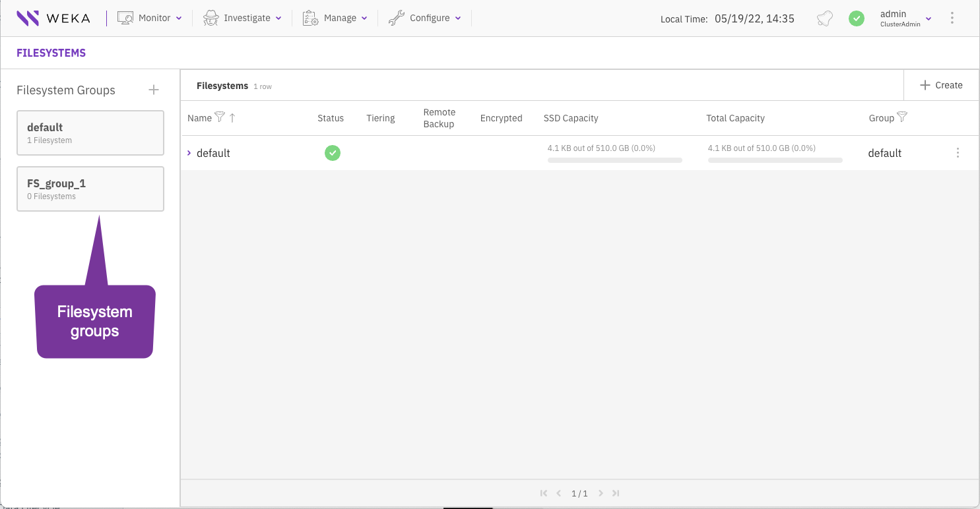Click the sort arrow next to Name

click(x=232, y=117)
